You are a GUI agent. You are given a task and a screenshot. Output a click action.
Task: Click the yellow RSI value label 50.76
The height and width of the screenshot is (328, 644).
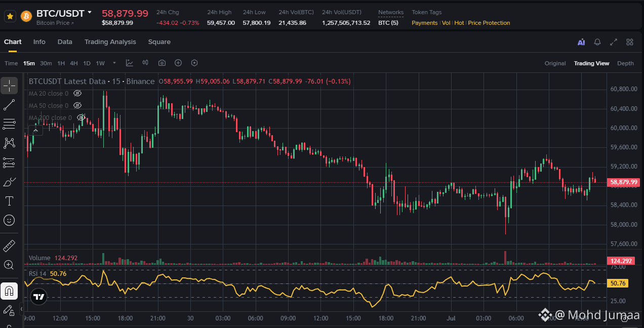[x=618, y=283]
